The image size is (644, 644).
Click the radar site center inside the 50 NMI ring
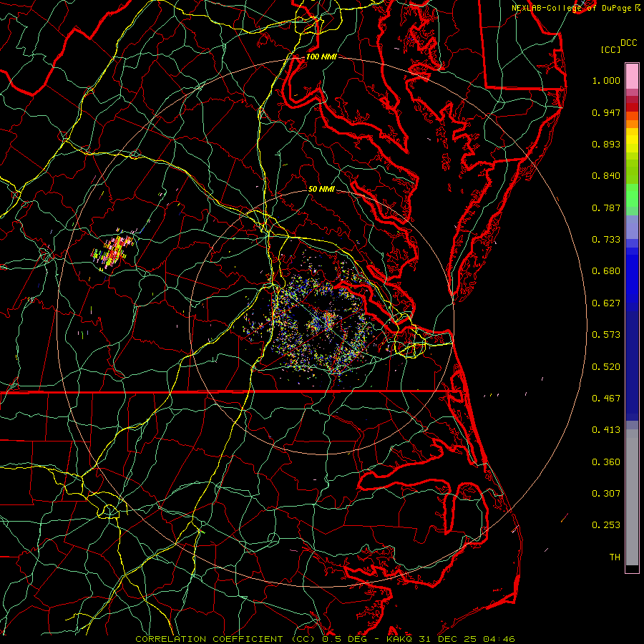(x=321, y=321)
